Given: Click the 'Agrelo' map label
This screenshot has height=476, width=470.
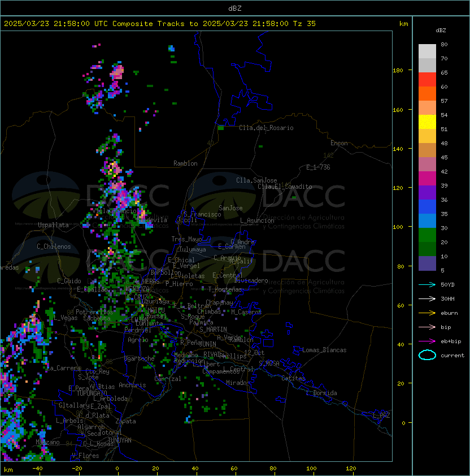Looking at the screenshot, I should click(x=138, y=340).
